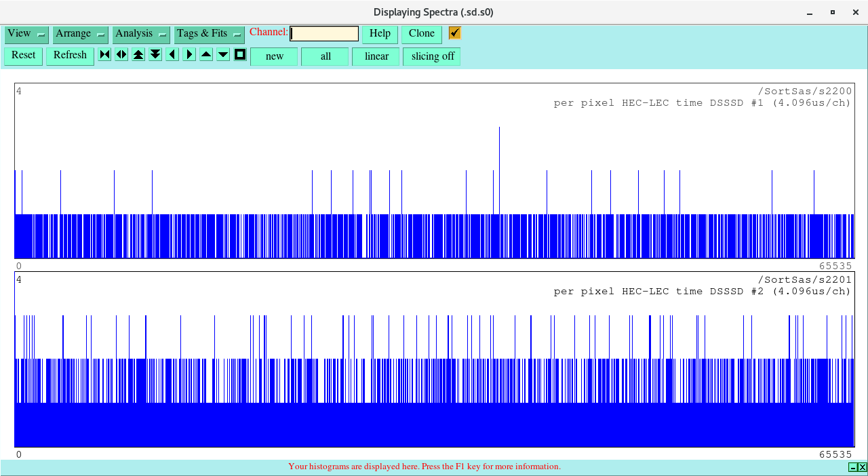Viewport: 868px width, 476px height.
Task: Click the horizontal expand arrows icon
Action: 121,55
